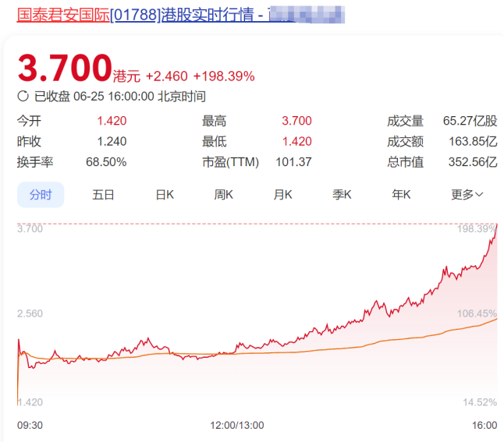Click the 16:00 time axis label
Screen dimensions: 504x442
pos(484,426)
